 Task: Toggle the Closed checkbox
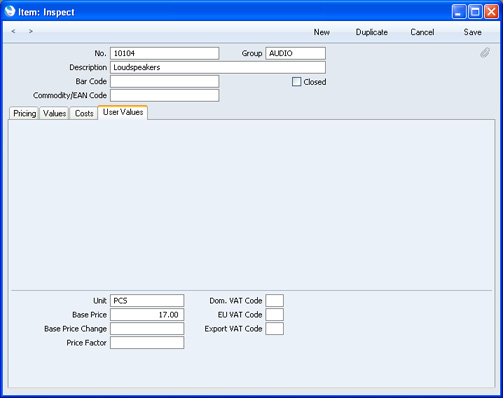(x=296, y=82)
